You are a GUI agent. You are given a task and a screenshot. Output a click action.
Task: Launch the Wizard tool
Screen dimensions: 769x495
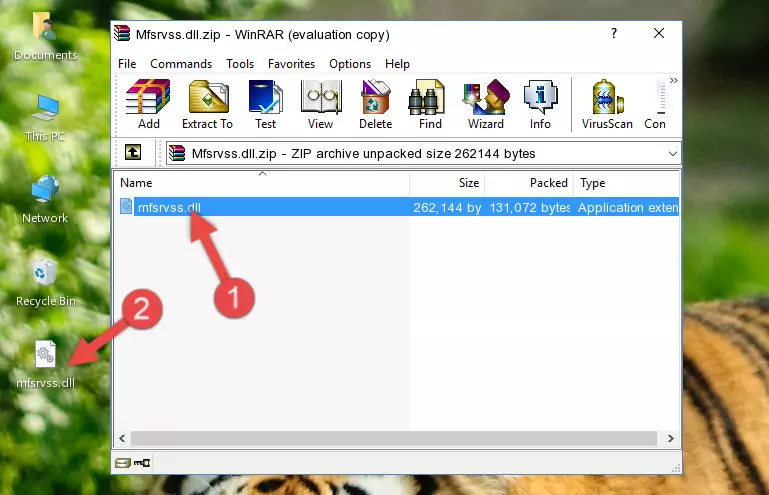[x=486, y=104]
